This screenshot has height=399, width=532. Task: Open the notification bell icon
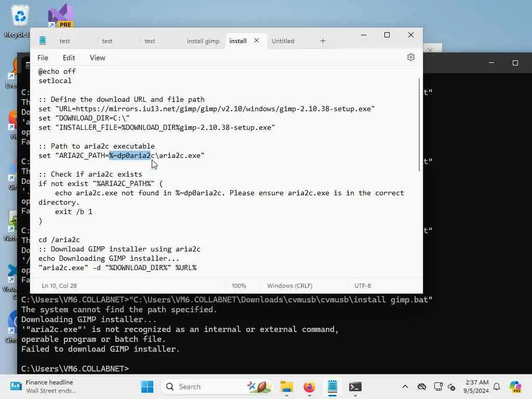point(497,387)
